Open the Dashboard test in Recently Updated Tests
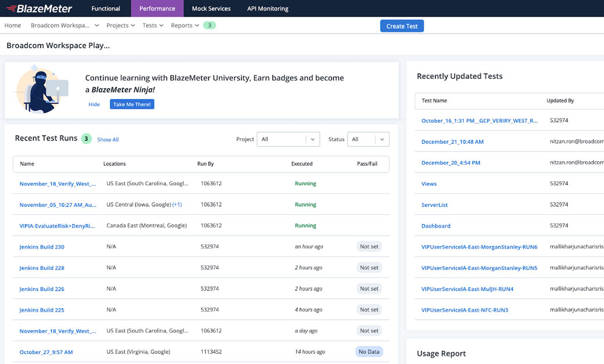Screen dimensions: 604x364 click(x=436, y=225)
